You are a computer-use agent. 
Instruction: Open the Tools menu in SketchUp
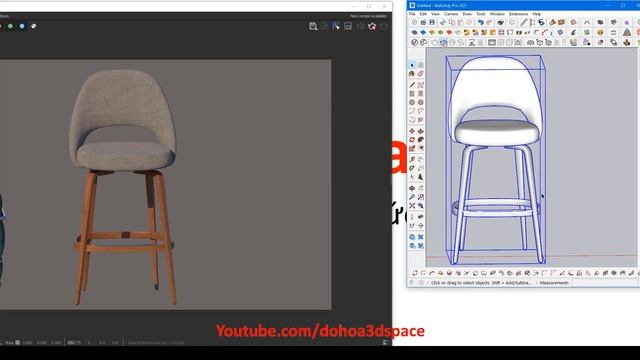pos(481,14)
